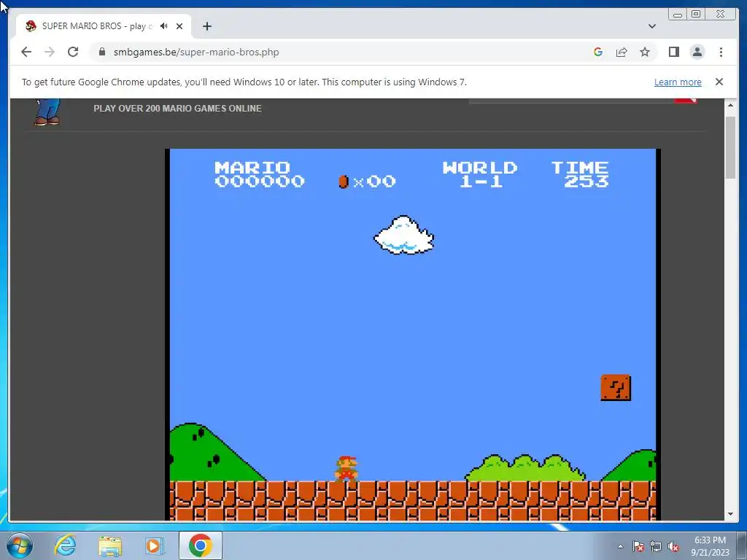Click the TIME counter in the game

580,174
